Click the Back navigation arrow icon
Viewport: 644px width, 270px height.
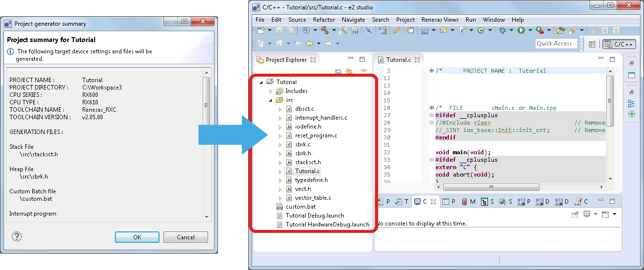pyautogui.click(x=309, y=44)
